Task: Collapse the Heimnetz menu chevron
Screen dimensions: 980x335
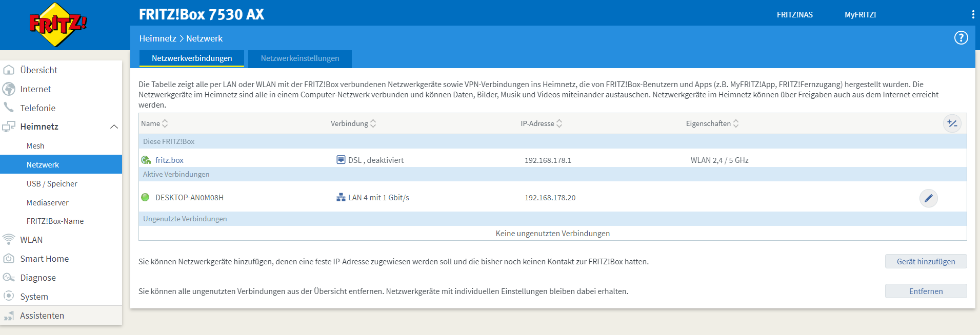Action: pyautogui.click(x=114, y=127)
